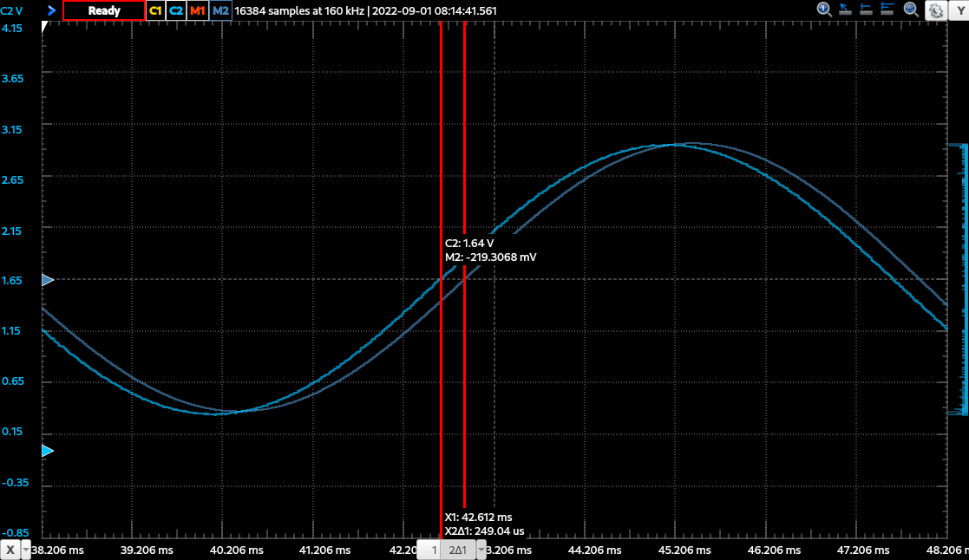The image size is (969, 560).
Task: Select cursor tab 1 on time axis
Action: pos(434,550)
